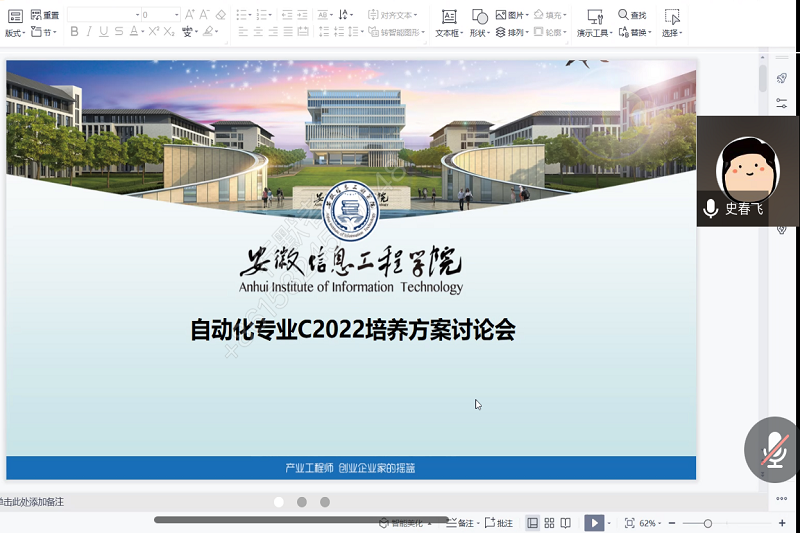Open the sidebar settings sliders icon

click(781, 103)
